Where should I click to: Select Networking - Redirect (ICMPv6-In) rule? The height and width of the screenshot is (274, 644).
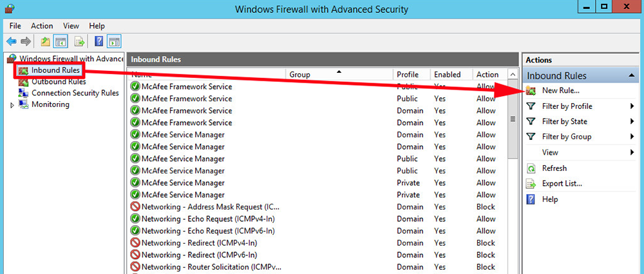tap(199, 255)
